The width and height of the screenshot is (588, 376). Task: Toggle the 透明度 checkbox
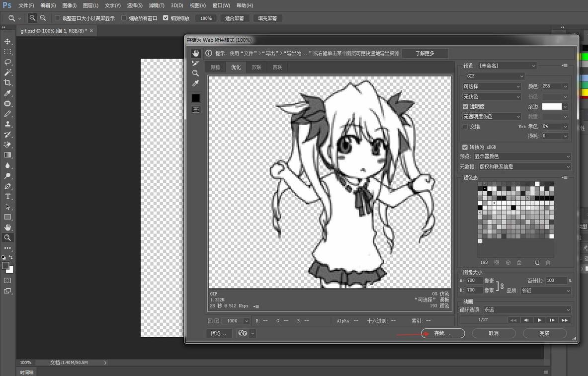point(465,106)
